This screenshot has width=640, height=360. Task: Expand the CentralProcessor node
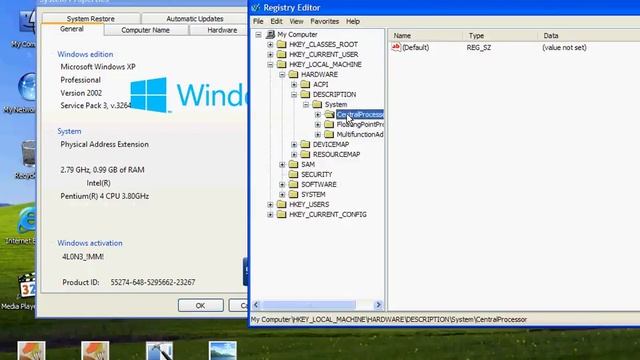[318, 114]
